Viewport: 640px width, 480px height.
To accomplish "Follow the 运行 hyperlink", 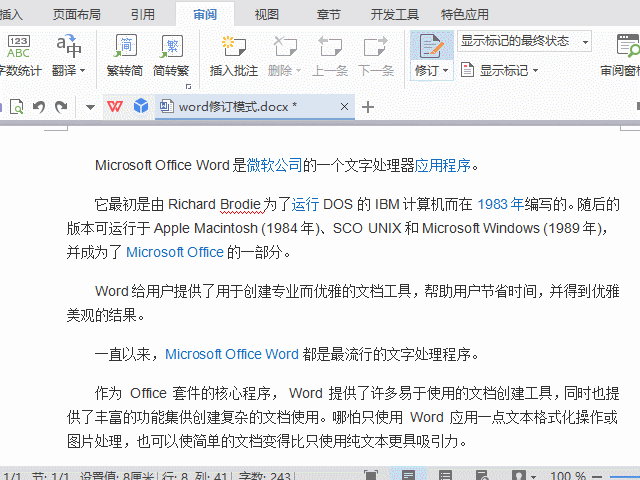I will click(x=305, y=204).
